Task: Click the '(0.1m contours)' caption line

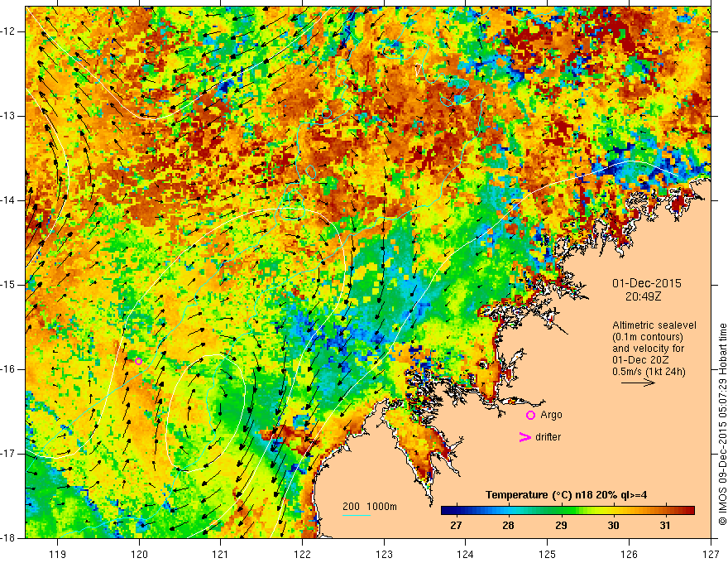Action: (x=648, y=337)
